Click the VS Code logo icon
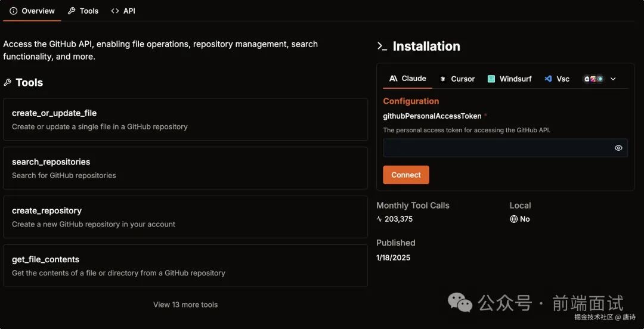644x329 pixels. click(548, 79)
